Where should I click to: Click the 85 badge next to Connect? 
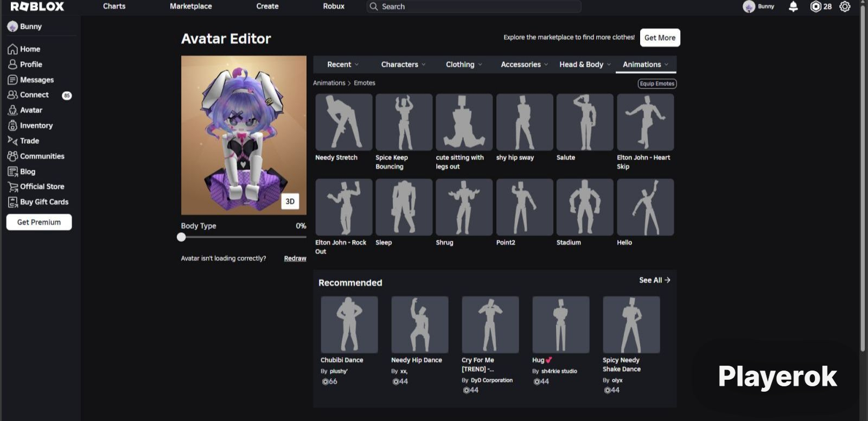pos(67,95)
